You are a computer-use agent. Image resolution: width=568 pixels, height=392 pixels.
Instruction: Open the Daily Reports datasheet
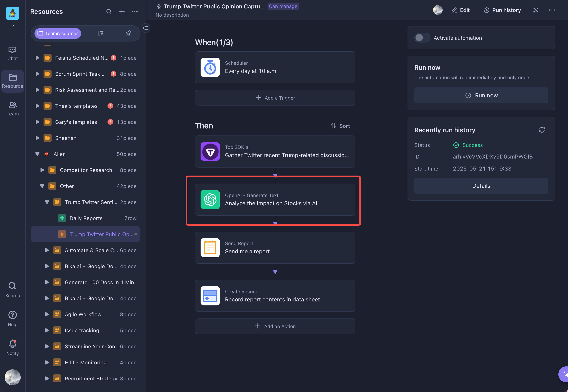click(x=85, y=218)
